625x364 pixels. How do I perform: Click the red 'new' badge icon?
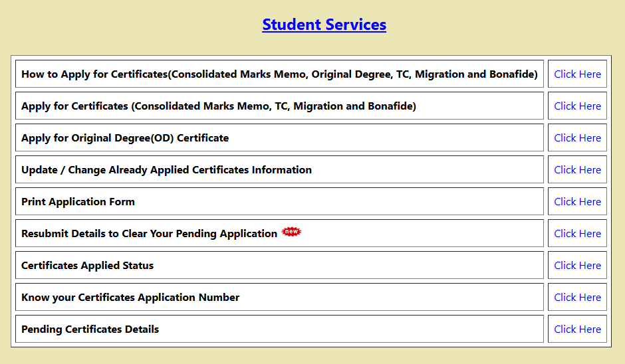(291, 232)
